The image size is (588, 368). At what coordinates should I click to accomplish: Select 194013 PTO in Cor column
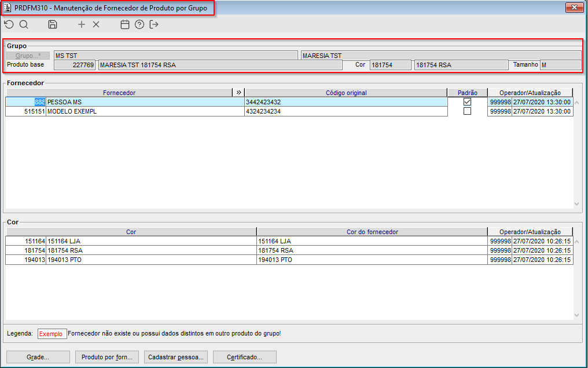[151, 260]
